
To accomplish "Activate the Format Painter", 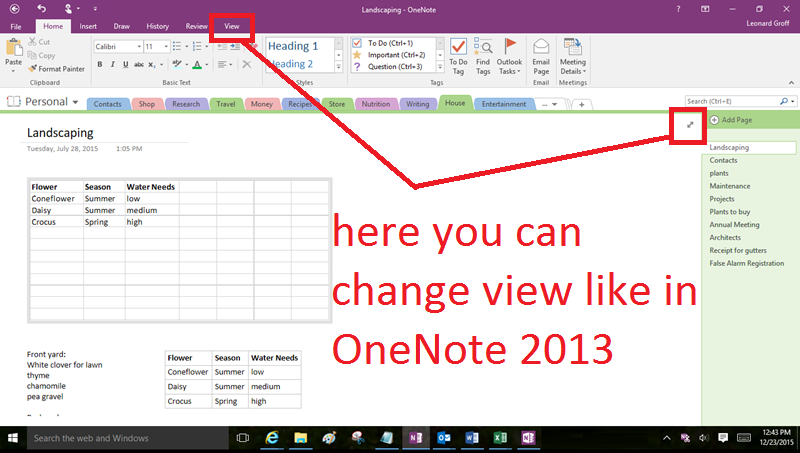I will 57,68.
